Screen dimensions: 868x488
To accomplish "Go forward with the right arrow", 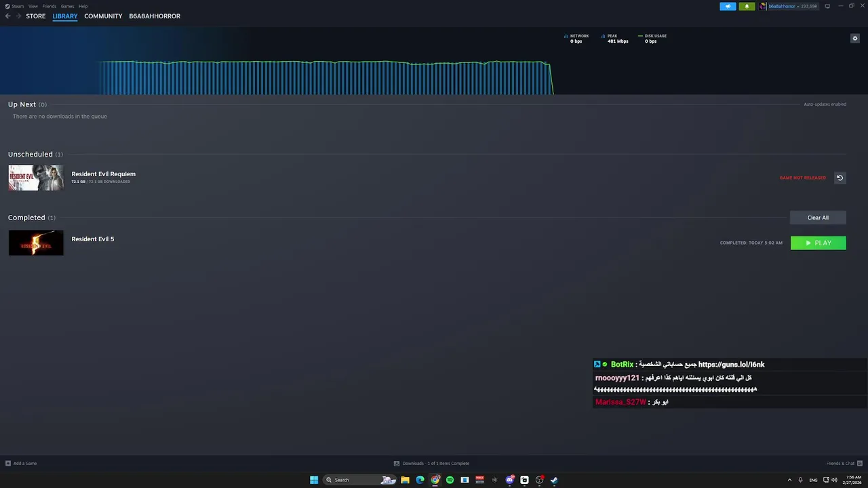I will pos(18,16).
